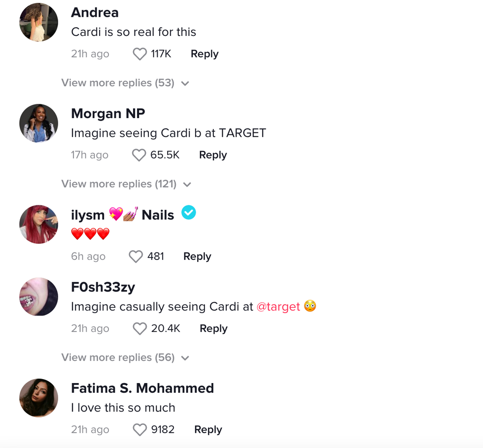Toggle like on F0sh33zy's comment
Image resolution: width=483 pixels, height=448 pixels.
coord(140,328)
